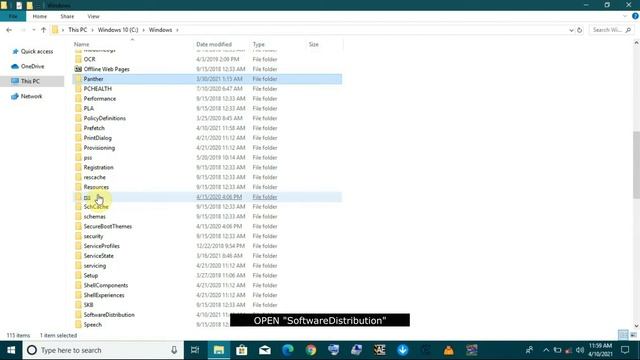Switch to details view icon
Image resolution: width=640 pixels, height=360 pixels.
pos(623,335)
